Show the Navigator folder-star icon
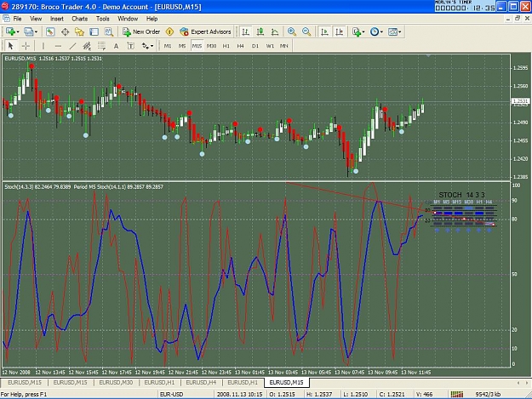 coord(79,31)
